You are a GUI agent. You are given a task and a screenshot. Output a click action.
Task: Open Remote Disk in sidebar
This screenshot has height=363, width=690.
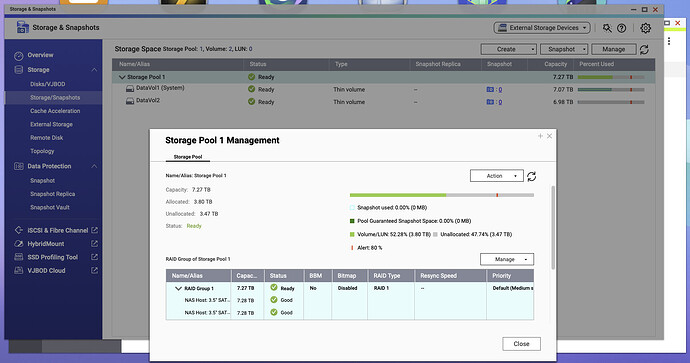click(x=46, y=138)
